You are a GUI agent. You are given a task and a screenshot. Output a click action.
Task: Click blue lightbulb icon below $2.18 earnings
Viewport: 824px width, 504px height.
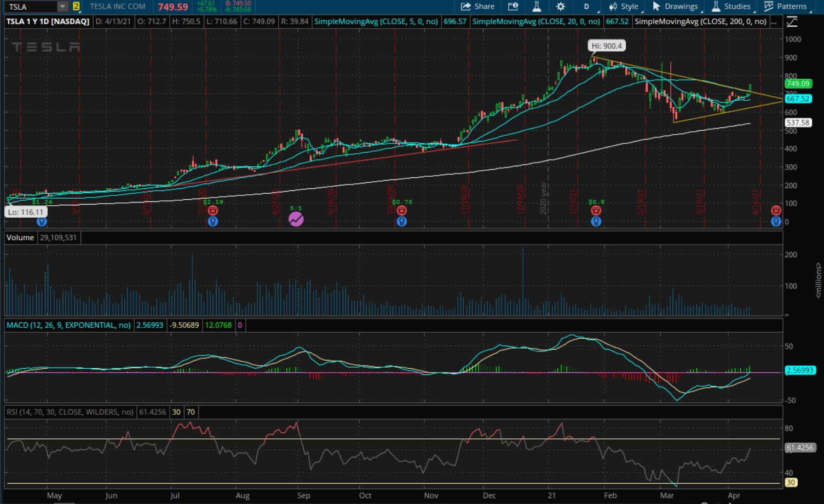click(x=213, y=222)
